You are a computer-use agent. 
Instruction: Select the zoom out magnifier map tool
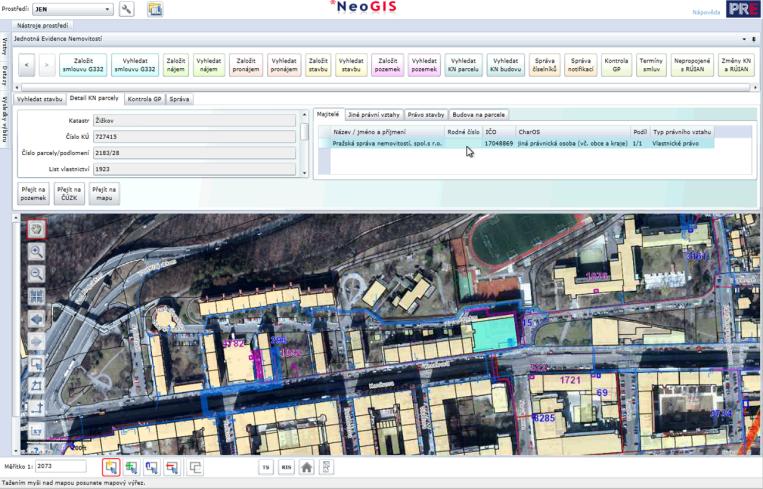click(x=36, y=273)
